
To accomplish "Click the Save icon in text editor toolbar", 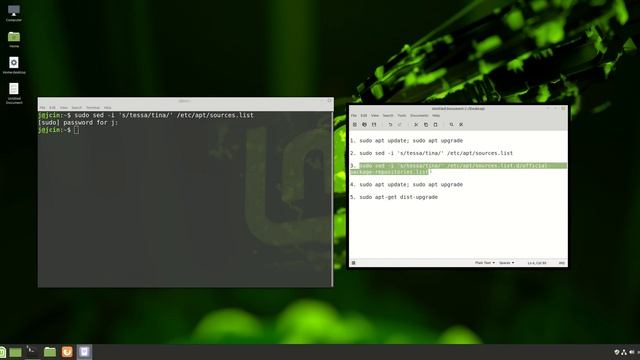I will point(374,124).
